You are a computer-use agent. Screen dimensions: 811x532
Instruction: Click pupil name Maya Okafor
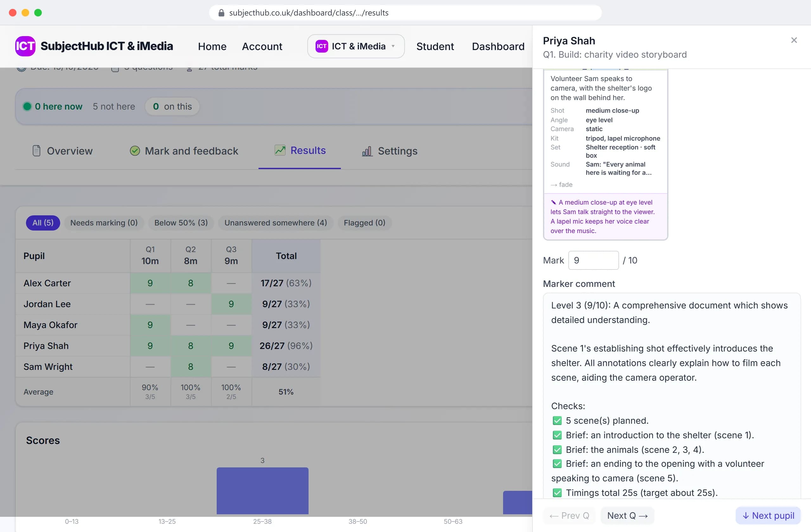[50, 325]
